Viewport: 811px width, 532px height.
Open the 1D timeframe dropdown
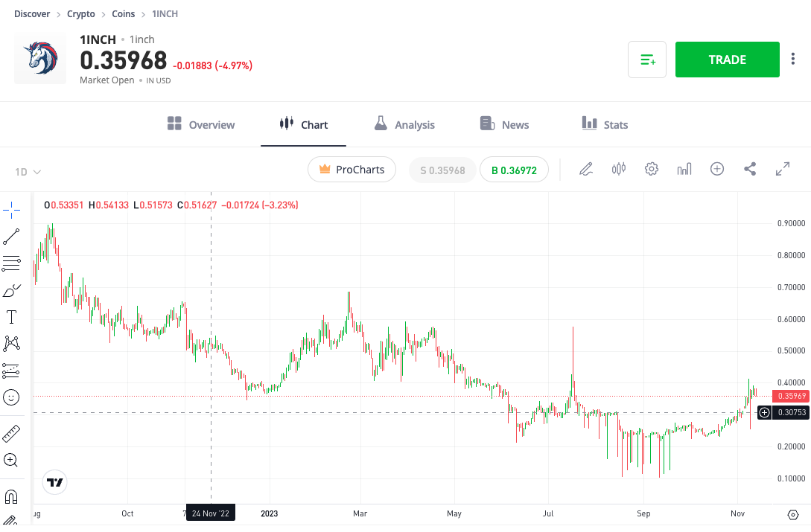click(27, 171)
